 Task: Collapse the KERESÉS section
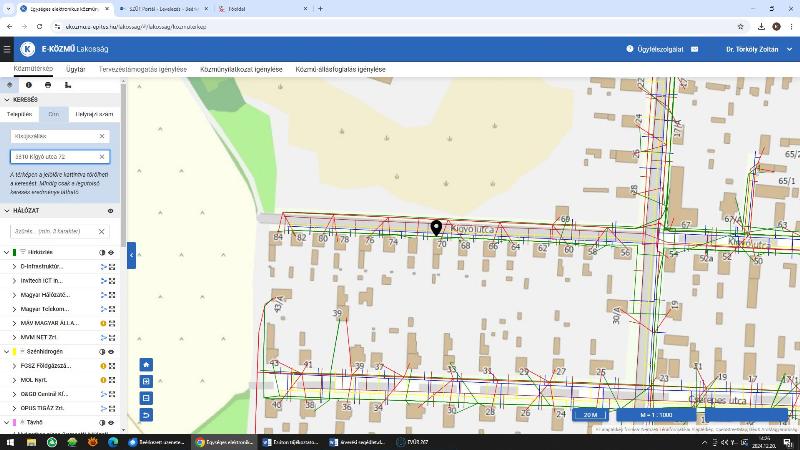click(x=7, y=99)
